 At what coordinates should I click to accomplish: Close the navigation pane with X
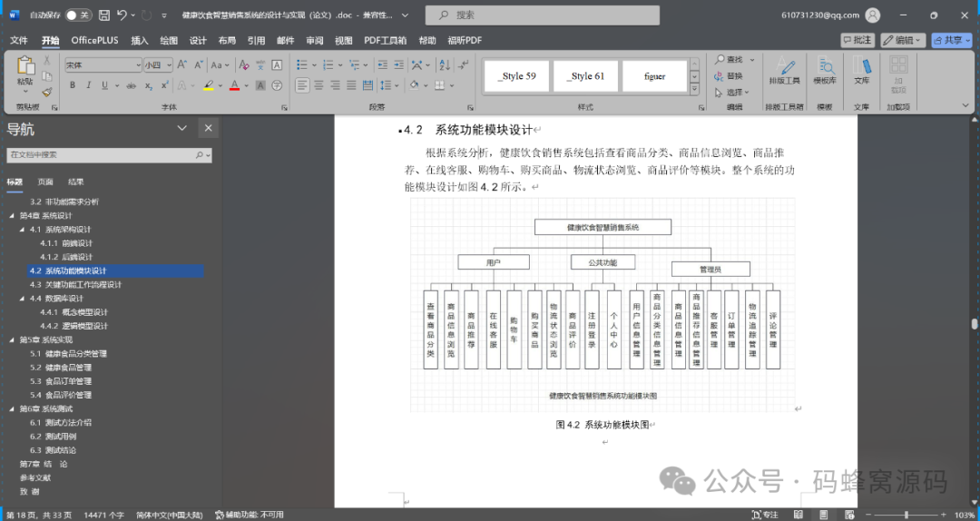click(x=208, y=128)
